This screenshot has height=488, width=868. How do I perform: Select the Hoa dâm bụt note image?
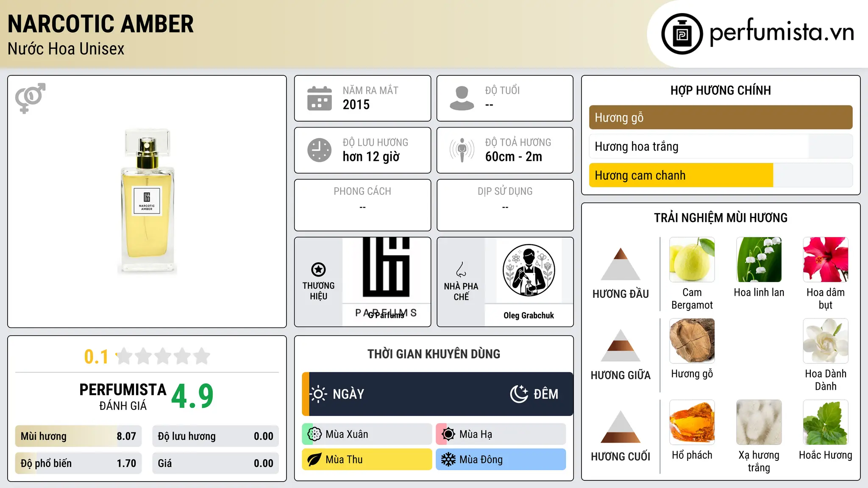pos(826,260)
